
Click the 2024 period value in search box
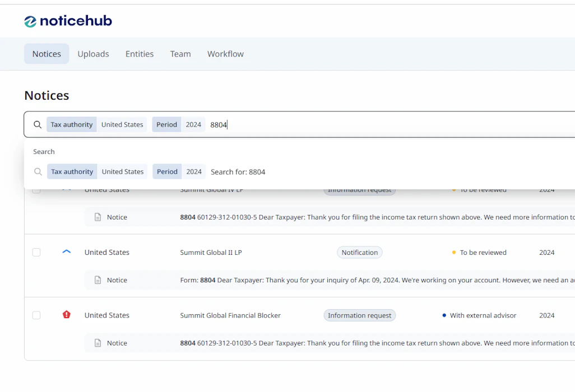pyautogui.click(x=193, y=124)
